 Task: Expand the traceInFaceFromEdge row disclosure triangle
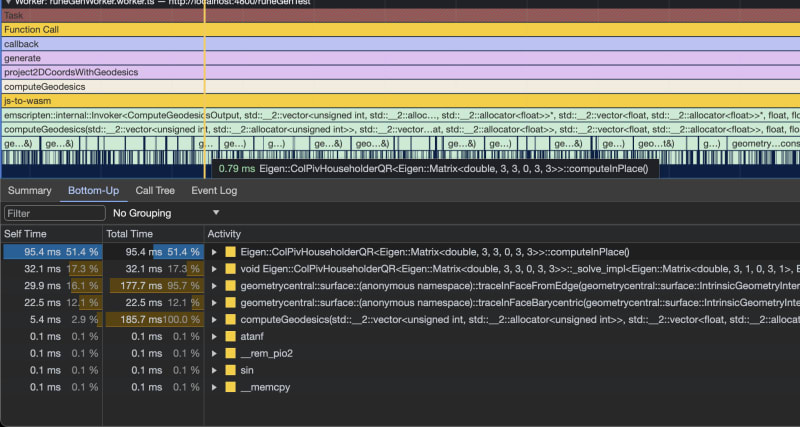(x=214, y=286)
